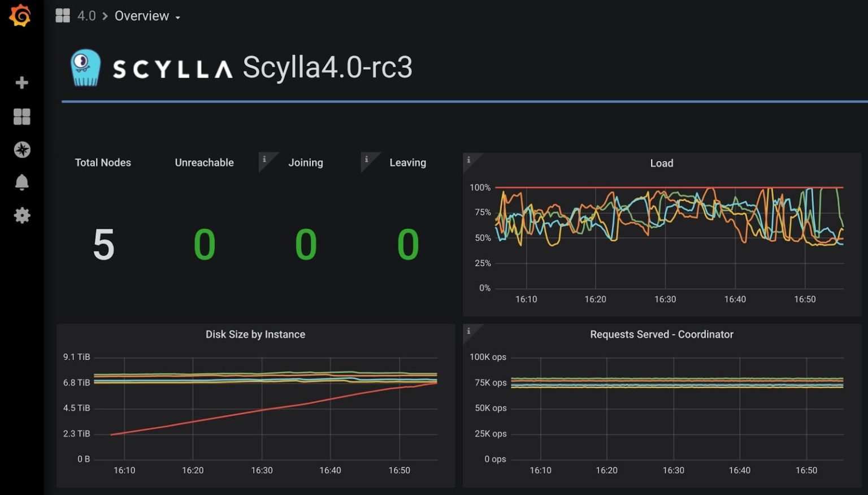Click the dashboards icon beside the 4.0 breadcrumb
The height and width of the screenshot is (495, 868).
point(62,15)
